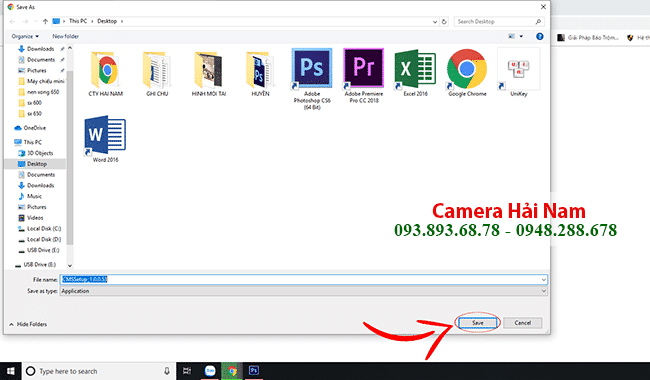Open Giải Pháp Báo Trộm bookmark in browser
This screenshot has height=380, width=650.
pos(588,38)
